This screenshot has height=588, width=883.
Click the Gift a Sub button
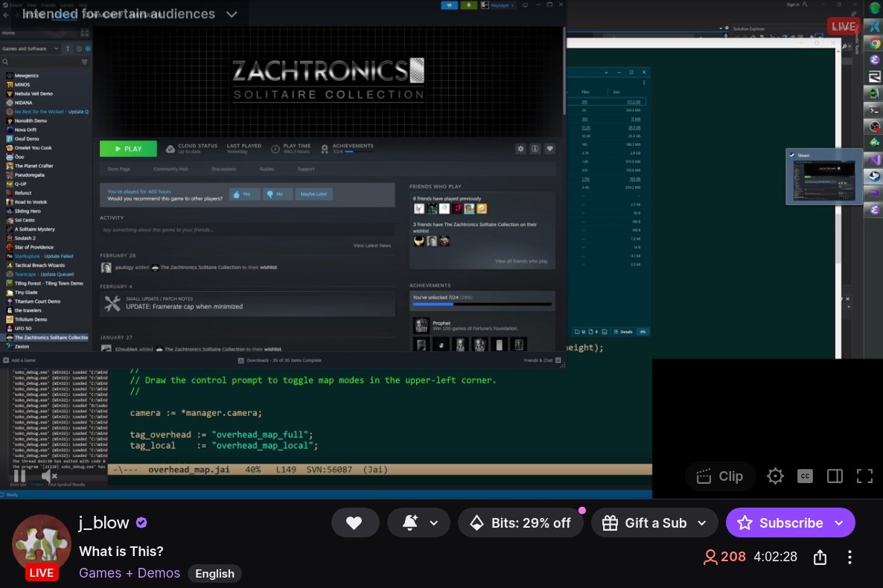644,523
